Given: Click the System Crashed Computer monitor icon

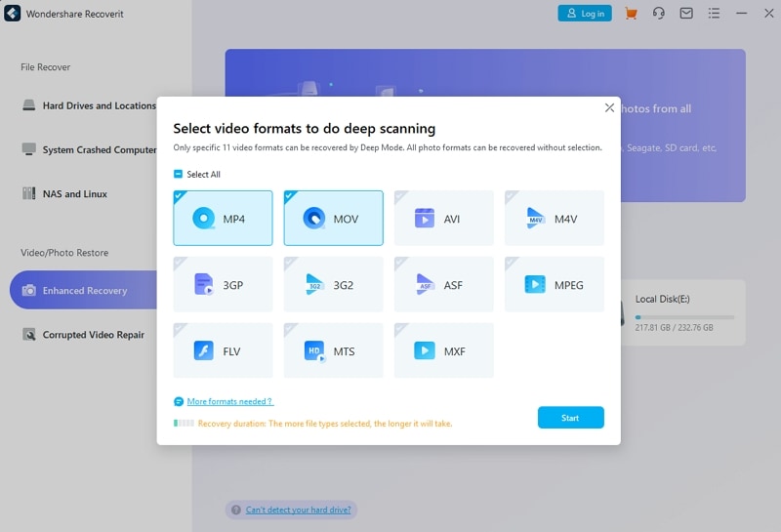Looking at the screenshot, I should (x=29, y=149).
